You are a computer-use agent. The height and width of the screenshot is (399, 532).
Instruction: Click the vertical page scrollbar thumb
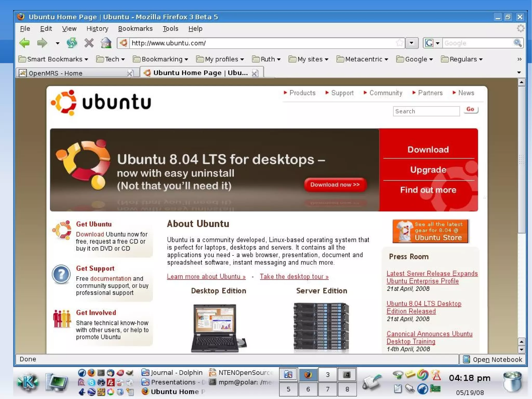(521, 160)
